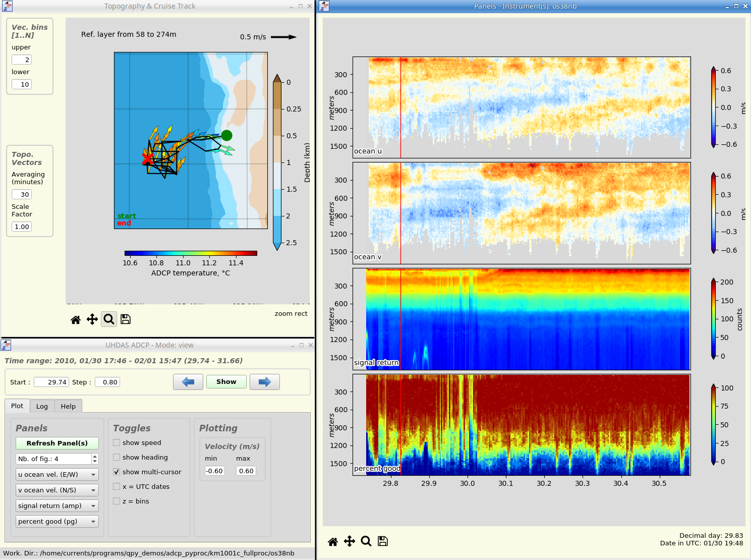The width and height of the screenshot is (751, 560).
Task: Click ocean v velocity colorbar
Action: tap(714, 213)
